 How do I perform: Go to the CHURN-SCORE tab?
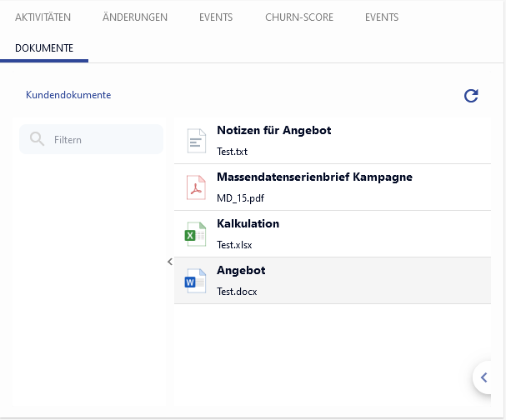298,17
